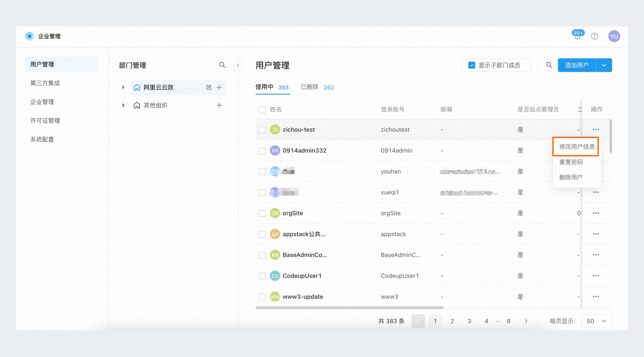Screen dimensions: 644x357
Task: Open the 添加用户 dropdown arrow
Action: click(604, 65)
